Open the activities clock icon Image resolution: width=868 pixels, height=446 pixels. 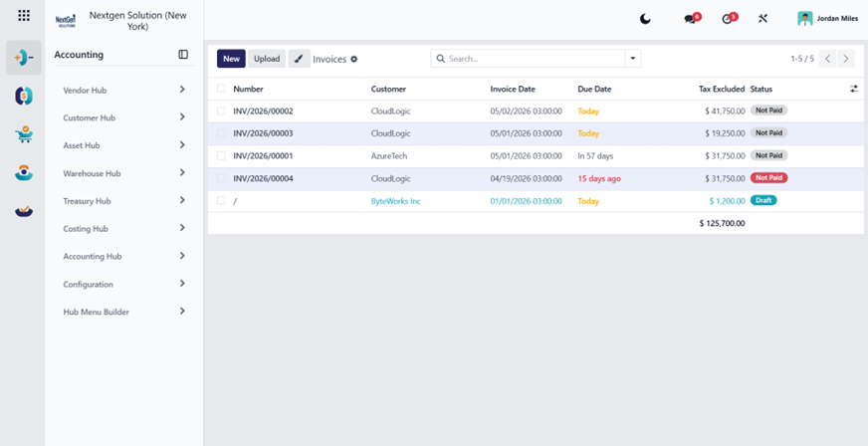[729, 18]
